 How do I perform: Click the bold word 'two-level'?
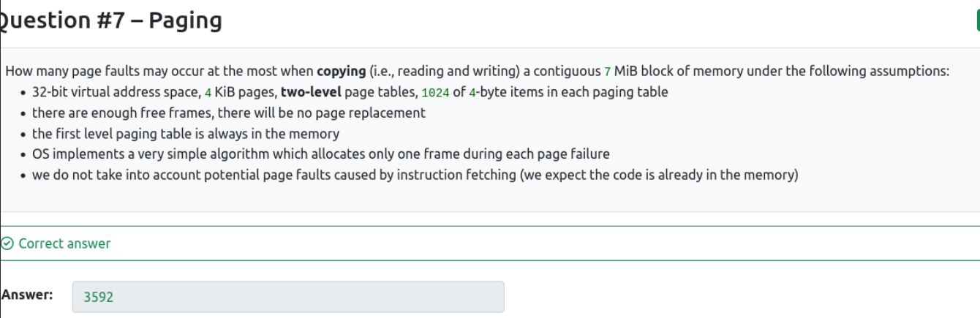point(311,92)
